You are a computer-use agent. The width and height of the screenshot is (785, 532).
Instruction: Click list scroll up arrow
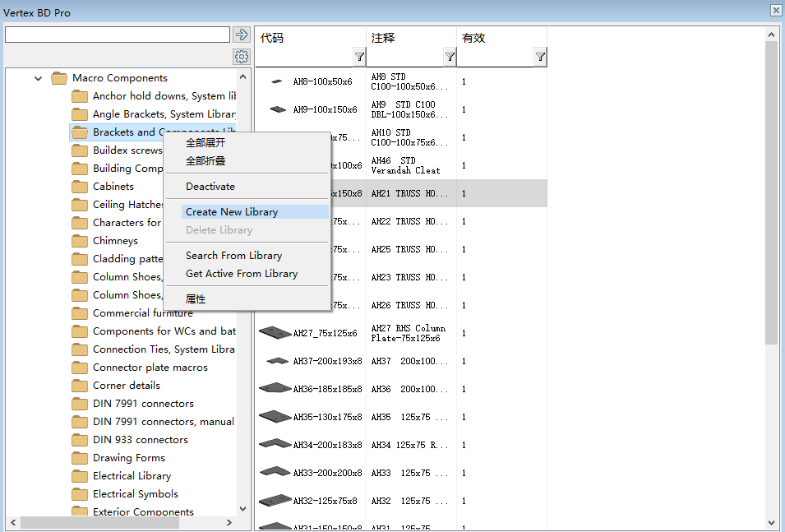pyautogui.click(x=771, y=35)
